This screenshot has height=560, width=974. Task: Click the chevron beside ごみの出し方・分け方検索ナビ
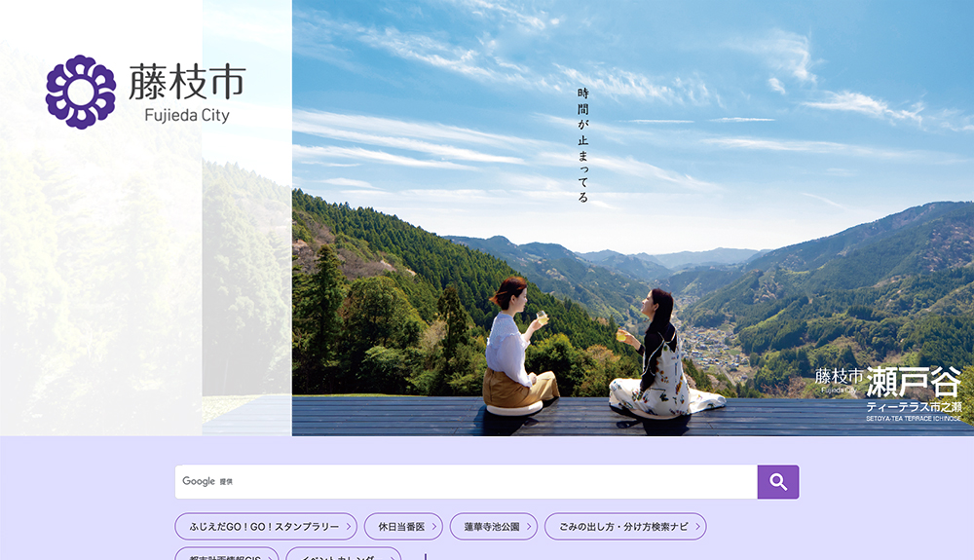[696, 527]
